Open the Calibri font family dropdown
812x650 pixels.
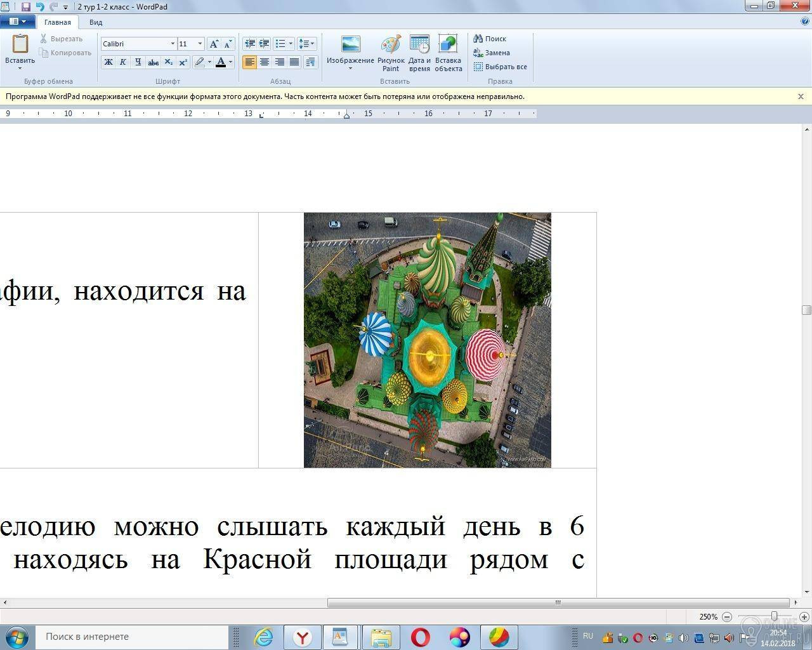[x=173, y=44]
